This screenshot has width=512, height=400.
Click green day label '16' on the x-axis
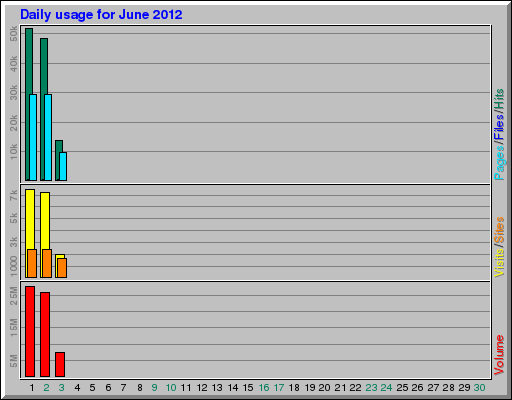264,388
